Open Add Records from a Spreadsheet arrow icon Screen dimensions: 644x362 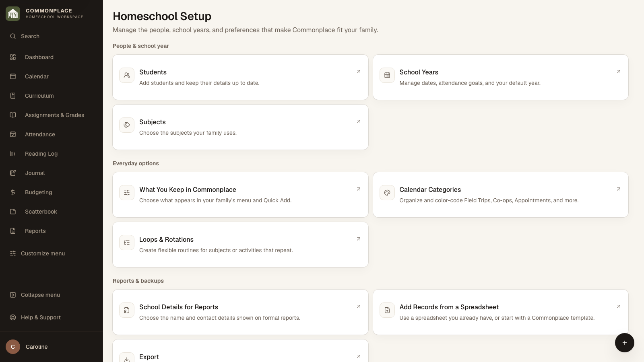(619, 306)
